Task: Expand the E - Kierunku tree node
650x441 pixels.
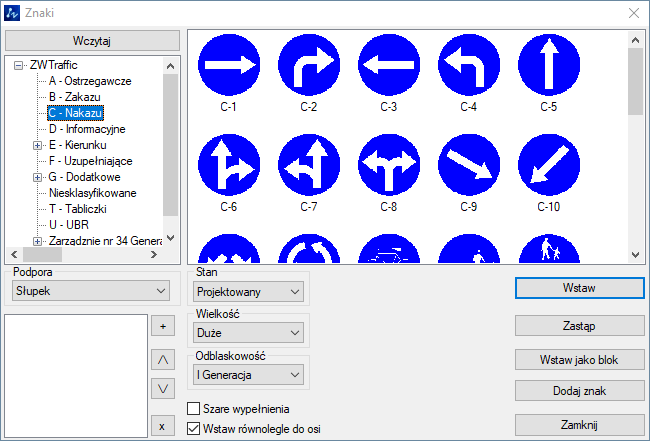Action: [37, 145]
